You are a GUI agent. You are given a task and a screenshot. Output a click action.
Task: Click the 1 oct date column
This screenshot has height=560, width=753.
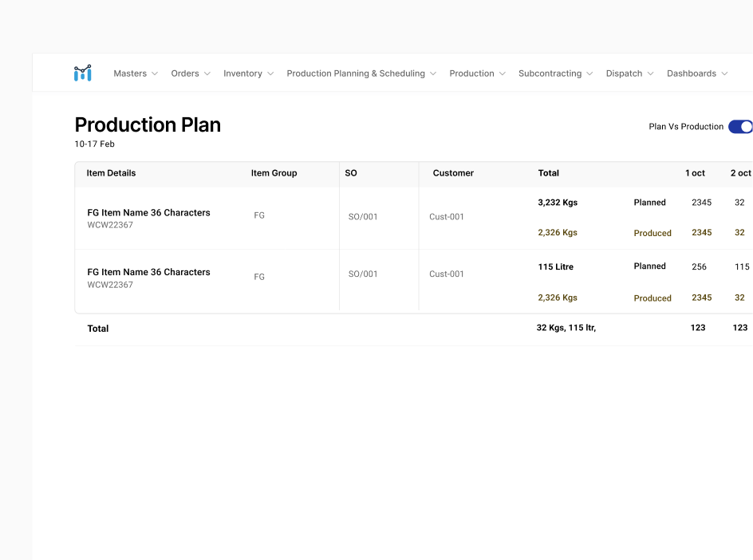tap(695, 173)
